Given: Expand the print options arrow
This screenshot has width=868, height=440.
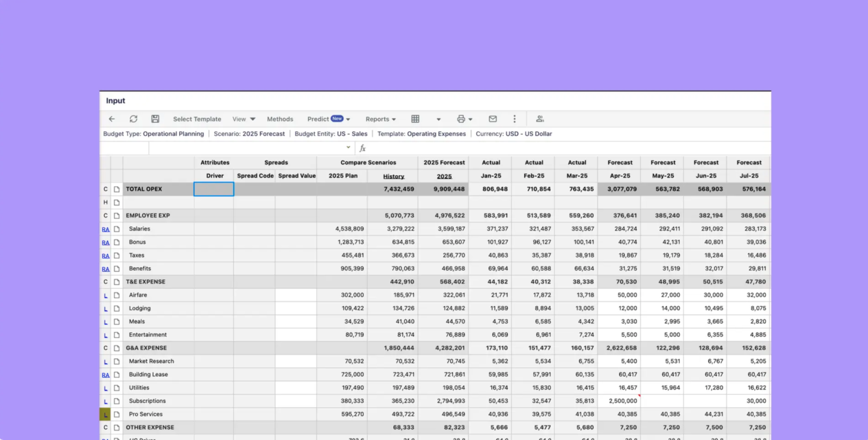Looking at the screenshot, I should [471, 119].
